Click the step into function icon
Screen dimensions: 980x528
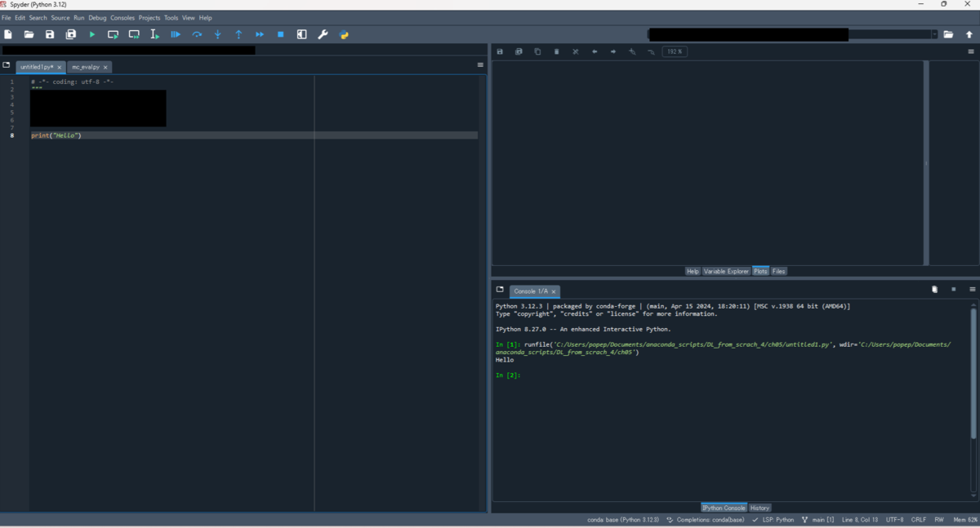pos(218,34)
